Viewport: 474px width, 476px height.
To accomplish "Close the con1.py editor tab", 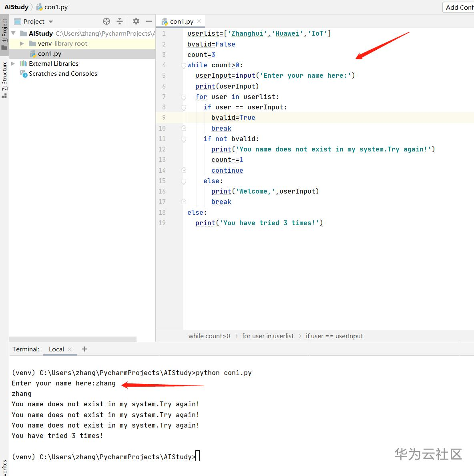I will point(199,21).
